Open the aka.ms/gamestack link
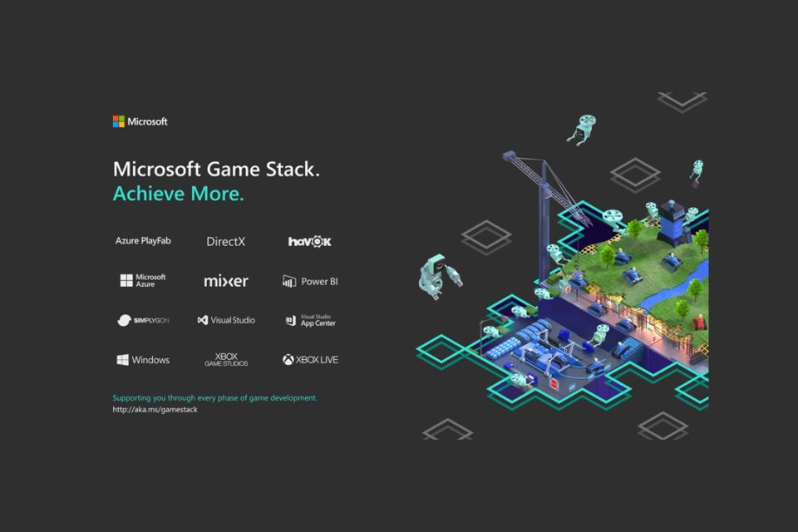Image resolution: width=798 pixels, height=532 pixels. pyautogui.click(x=155, y=409)
